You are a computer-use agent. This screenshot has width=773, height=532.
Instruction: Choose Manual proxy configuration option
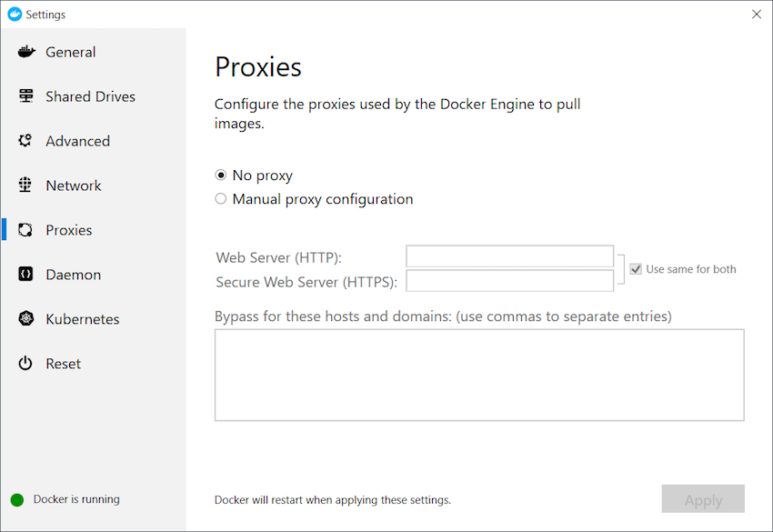pyautogui.click(x=221, y=198)
